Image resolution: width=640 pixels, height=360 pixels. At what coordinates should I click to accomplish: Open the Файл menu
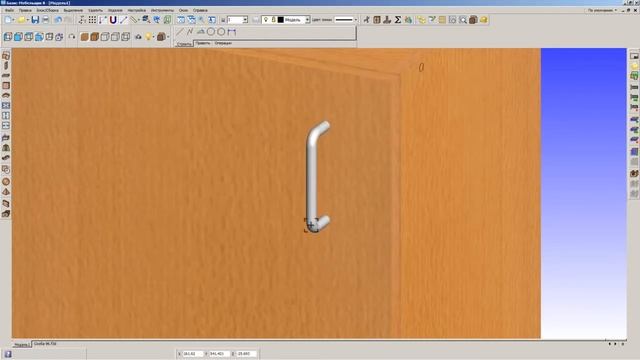[x=9, y=10]
